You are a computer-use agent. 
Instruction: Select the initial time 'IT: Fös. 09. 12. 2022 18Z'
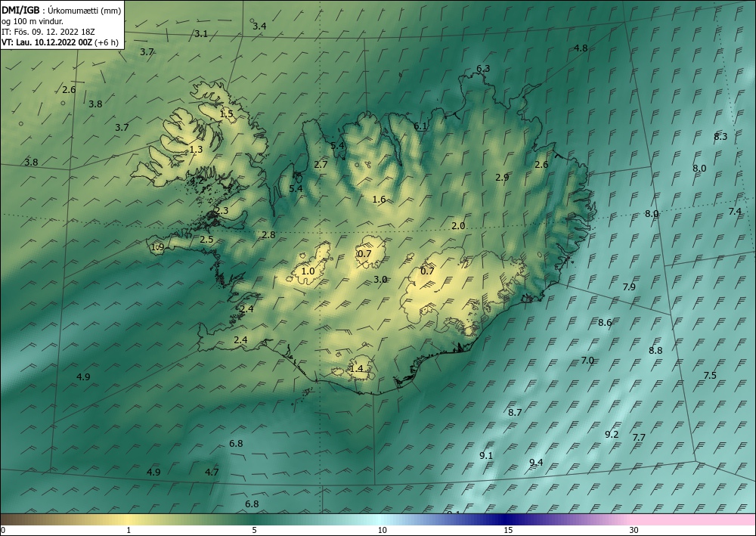(x=48, y=31)
